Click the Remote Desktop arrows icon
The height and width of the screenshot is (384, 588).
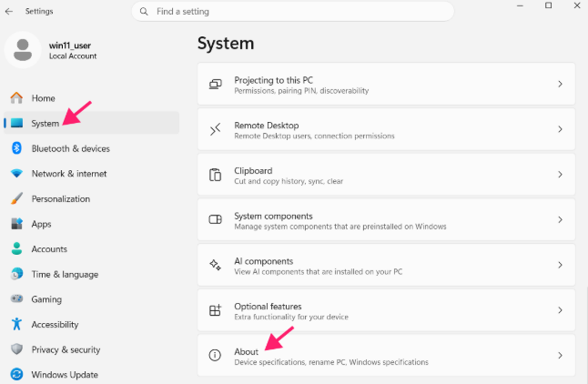(x=215, y=129)
